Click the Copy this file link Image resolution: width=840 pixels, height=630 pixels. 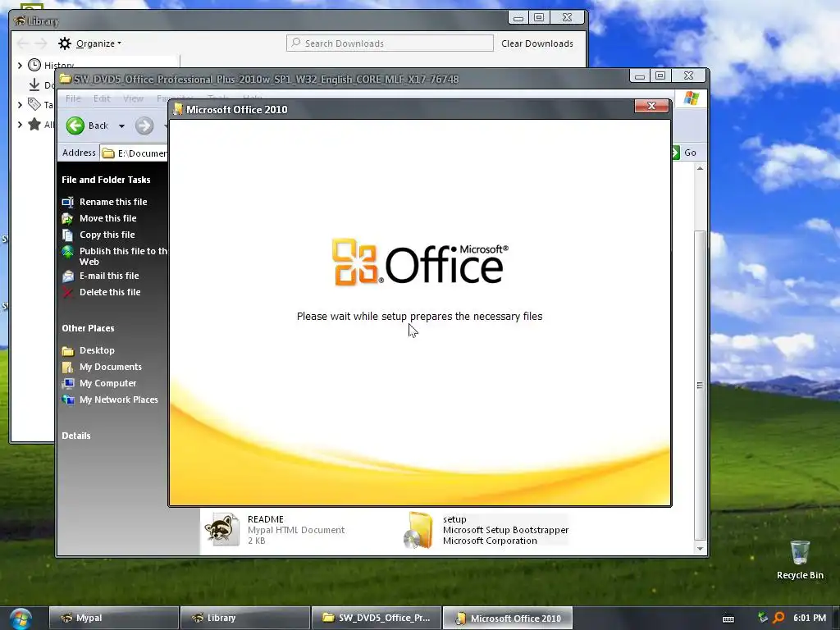click(107, 235)
